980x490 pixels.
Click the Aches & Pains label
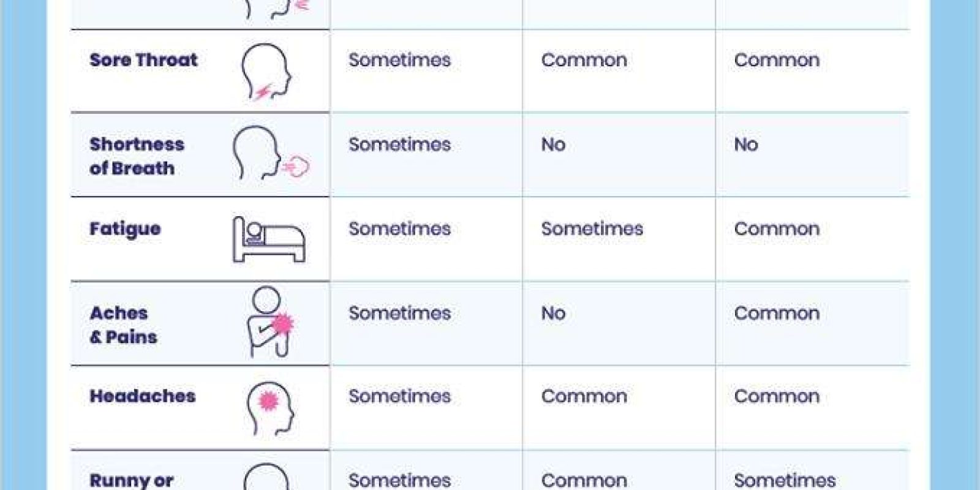pyautogui.click(x=123, y=325)
